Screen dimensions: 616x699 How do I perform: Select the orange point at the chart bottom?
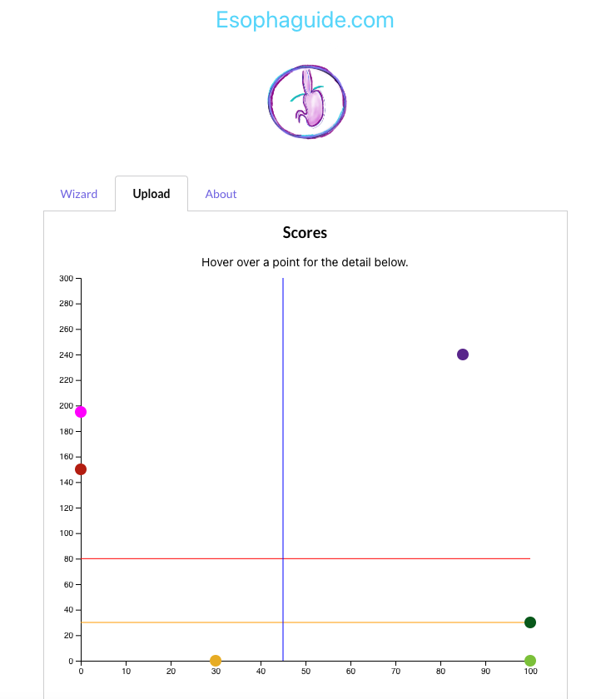point(216,660)
